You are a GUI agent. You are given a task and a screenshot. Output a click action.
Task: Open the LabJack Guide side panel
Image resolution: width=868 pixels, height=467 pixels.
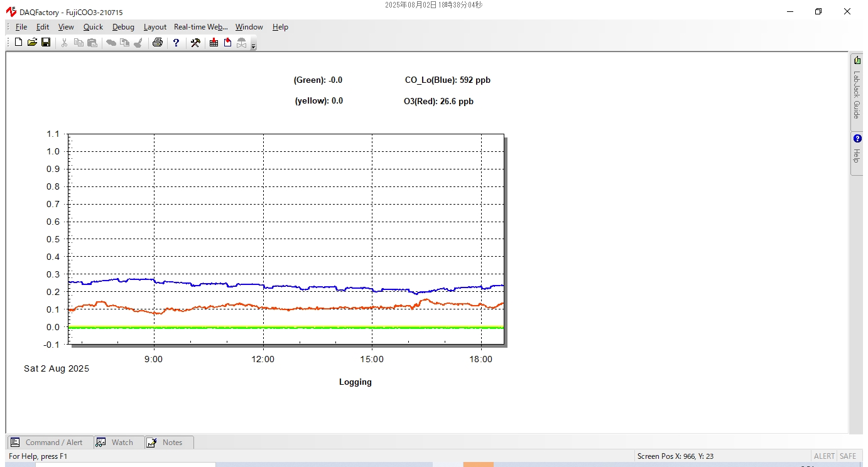(857, 92)
